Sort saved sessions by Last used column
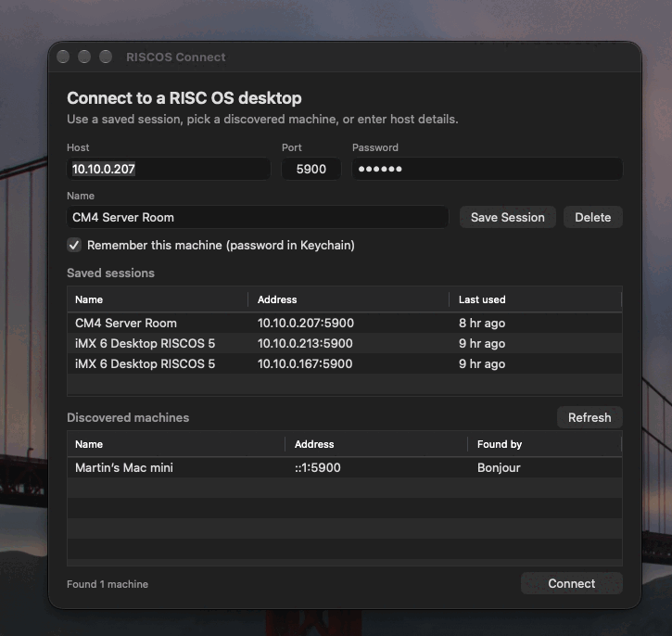This screenshot has height=636, width=672. (x=536, y=299)
